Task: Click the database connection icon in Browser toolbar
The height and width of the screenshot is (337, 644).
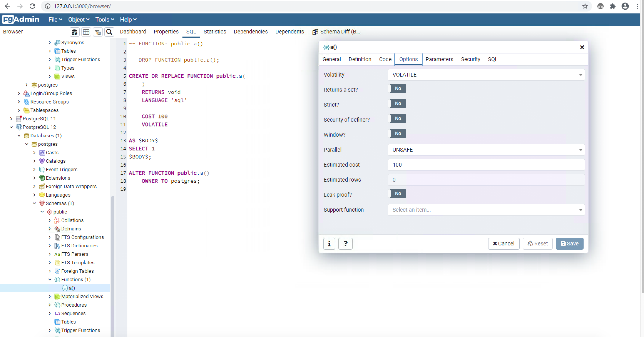Action: (74, 32)
